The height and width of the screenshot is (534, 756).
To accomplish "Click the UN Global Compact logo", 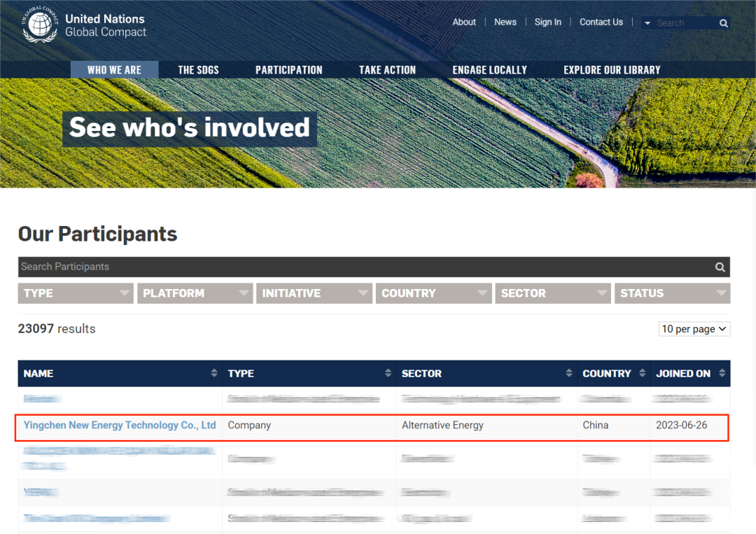I will [41, 25].
